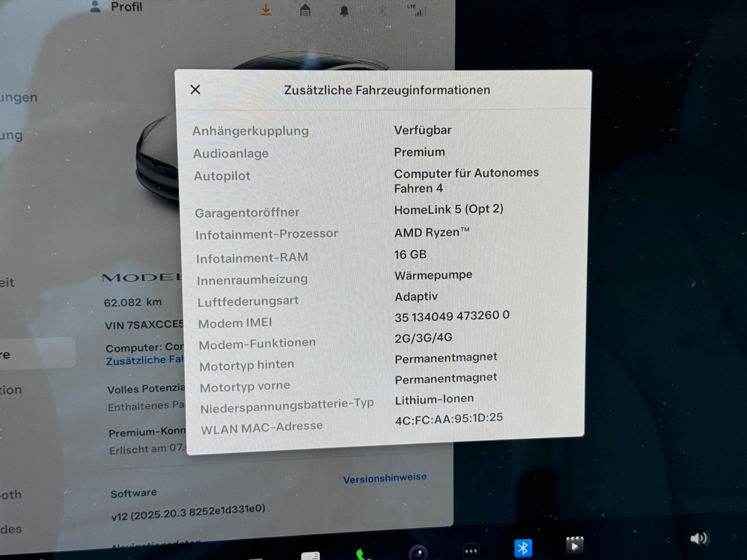747x560 pixels.
Task: Tap the odometer reading 62.082 km
Action: pyautogui.click(x=133, y=302)
